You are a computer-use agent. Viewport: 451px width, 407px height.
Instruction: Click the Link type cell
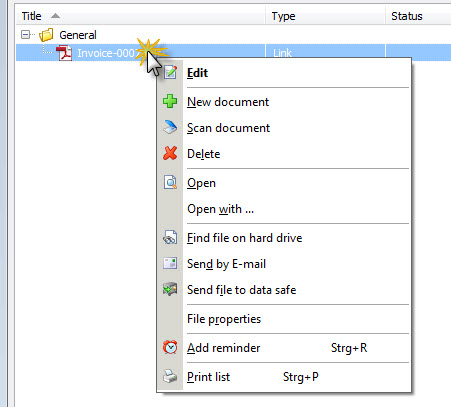pyautogui.click(x=282, y=53)
